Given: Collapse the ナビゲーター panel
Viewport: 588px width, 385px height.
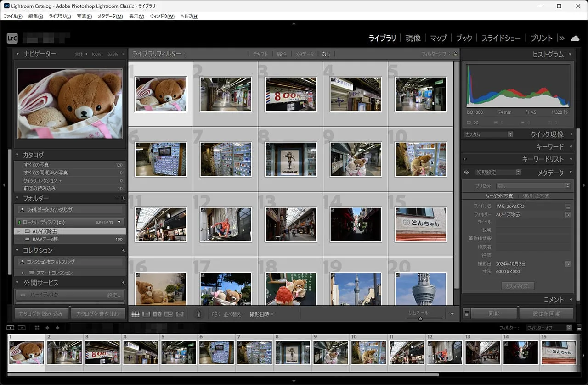Looking at the screenshot, I should [18, 54].
